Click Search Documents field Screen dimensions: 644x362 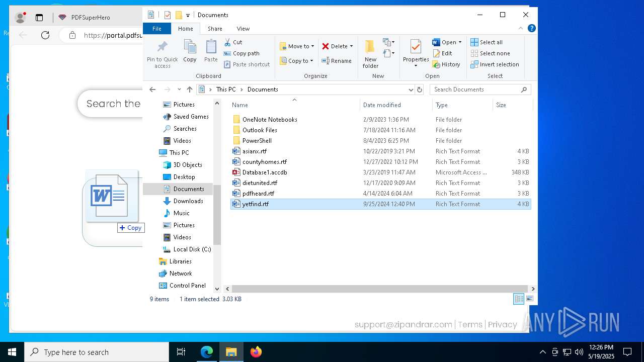coord(480,89)
